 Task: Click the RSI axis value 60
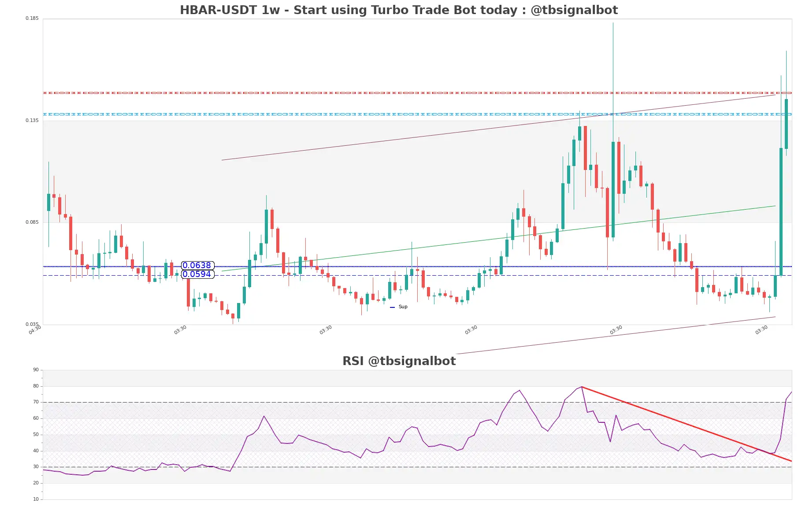click(36, 418)
